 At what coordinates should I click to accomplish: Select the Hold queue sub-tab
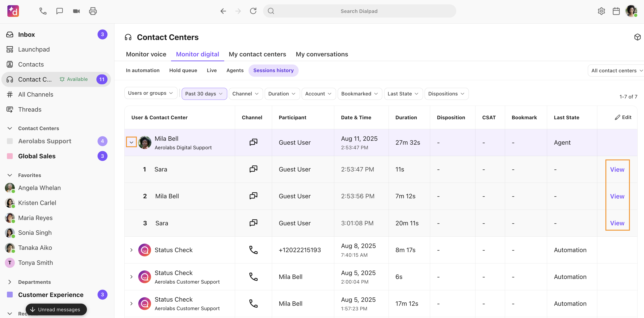coord(183,70)
